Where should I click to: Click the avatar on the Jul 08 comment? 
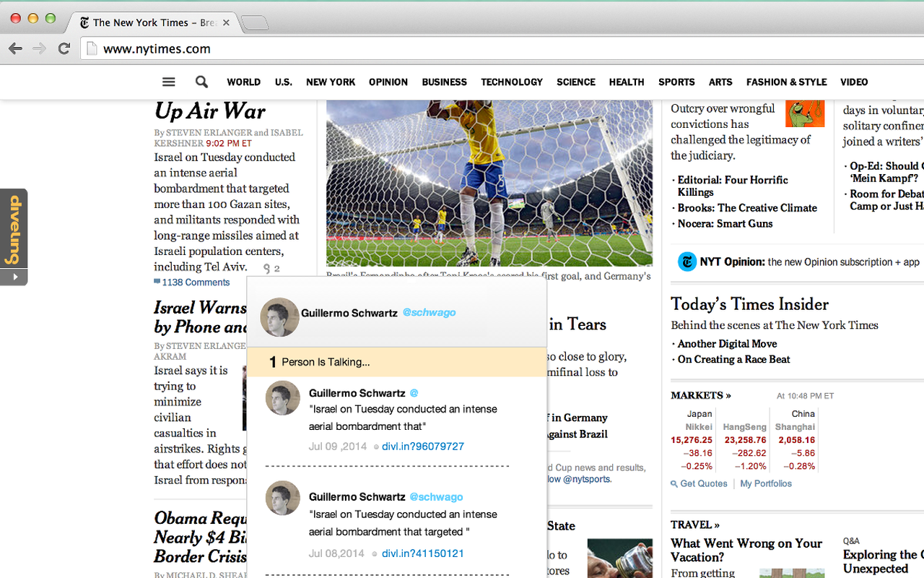click(283, 499)
